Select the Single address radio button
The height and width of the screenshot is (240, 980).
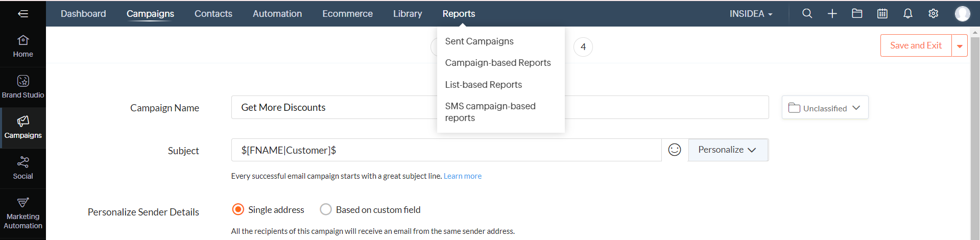tap(238, 209)
